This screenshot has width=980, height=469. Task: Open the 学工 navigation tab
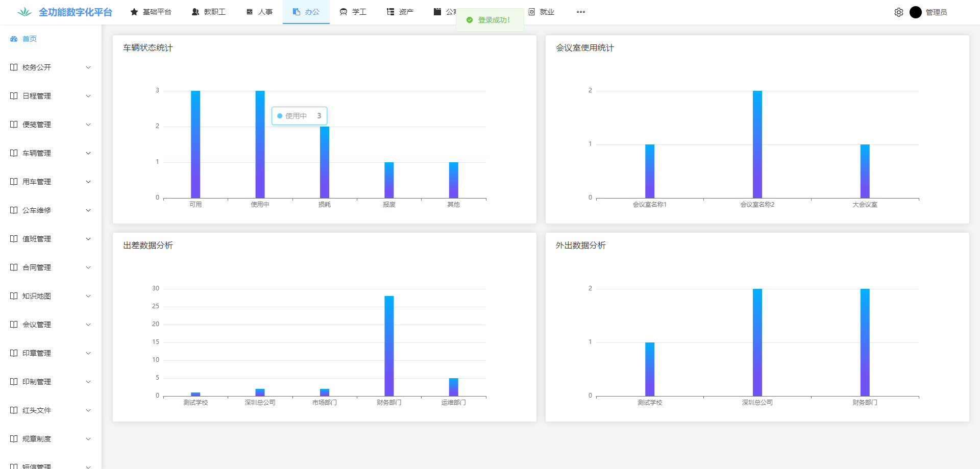click(x=353, y=12)
